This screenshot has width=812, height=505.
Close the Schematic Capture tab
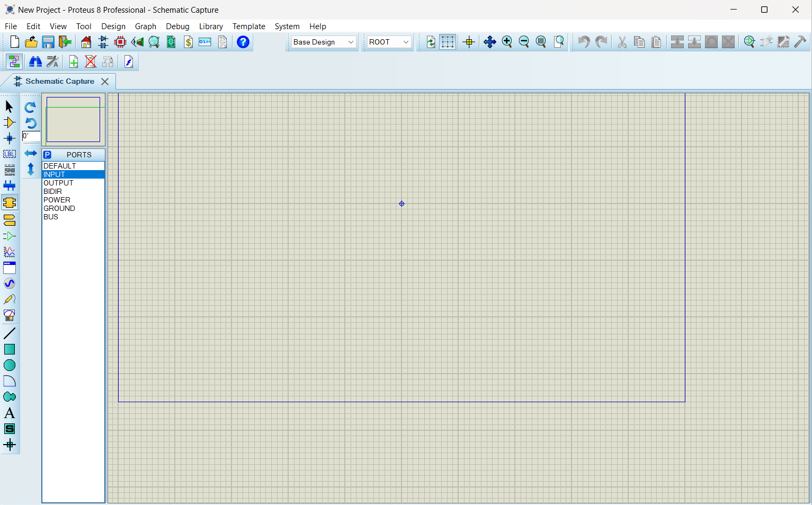point(105,82)
